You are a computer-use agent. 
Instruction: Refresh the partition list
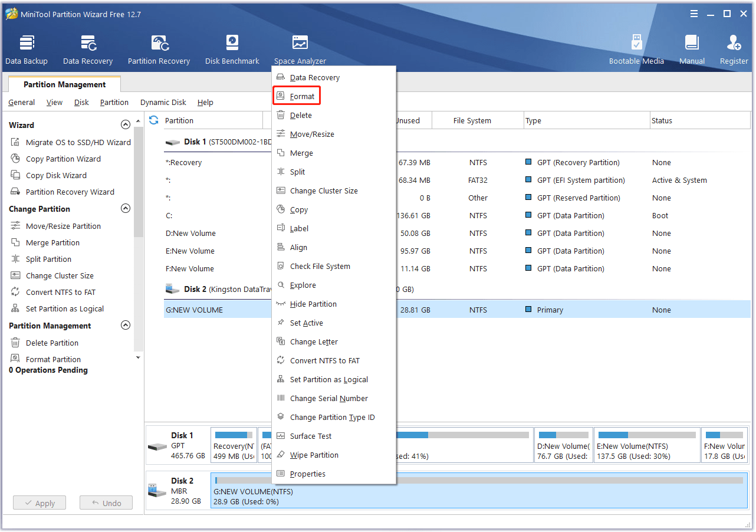(153, 120)
